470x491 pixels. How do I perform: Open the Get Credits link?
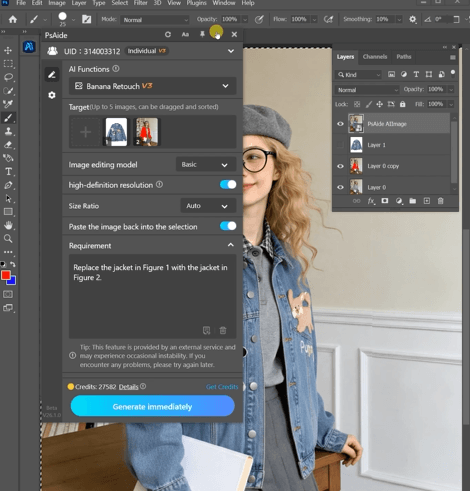(x=222, y=387)
